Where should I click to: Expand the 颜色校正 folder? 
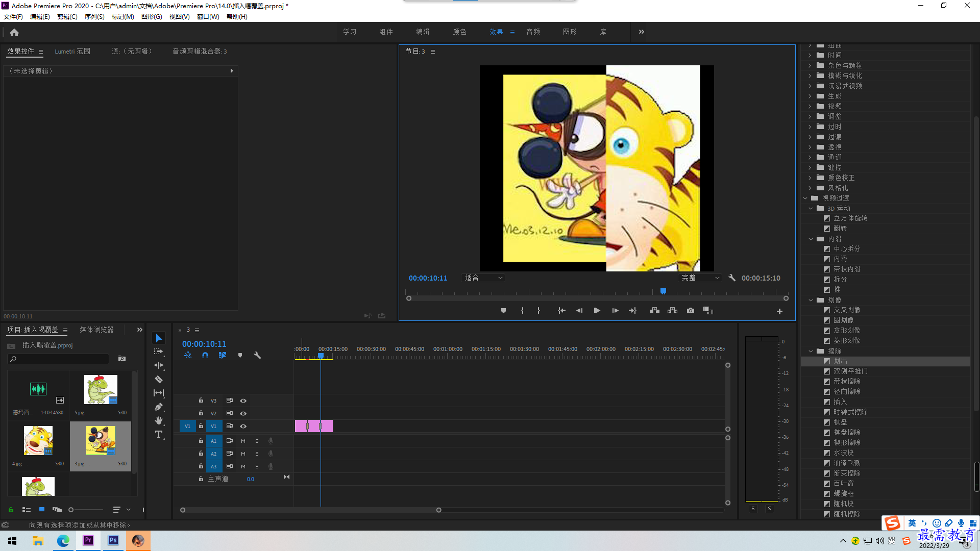(x=810, y=178)
